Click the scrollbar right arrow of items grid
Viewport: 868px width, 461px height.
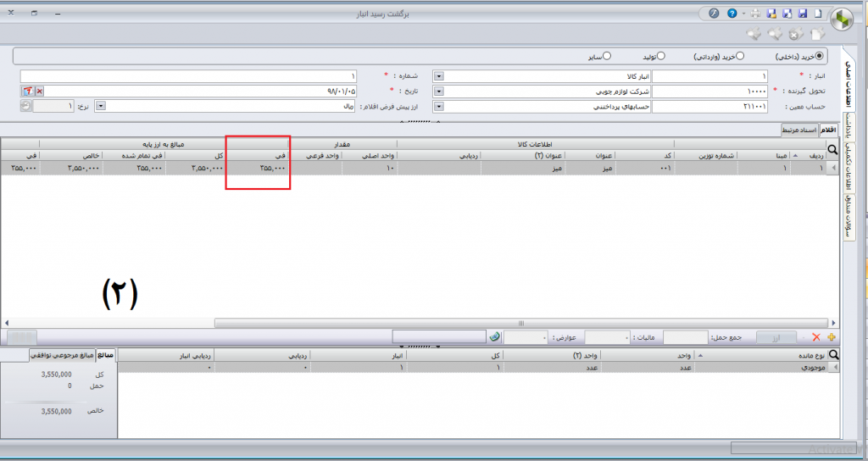[x=834, y=323]
